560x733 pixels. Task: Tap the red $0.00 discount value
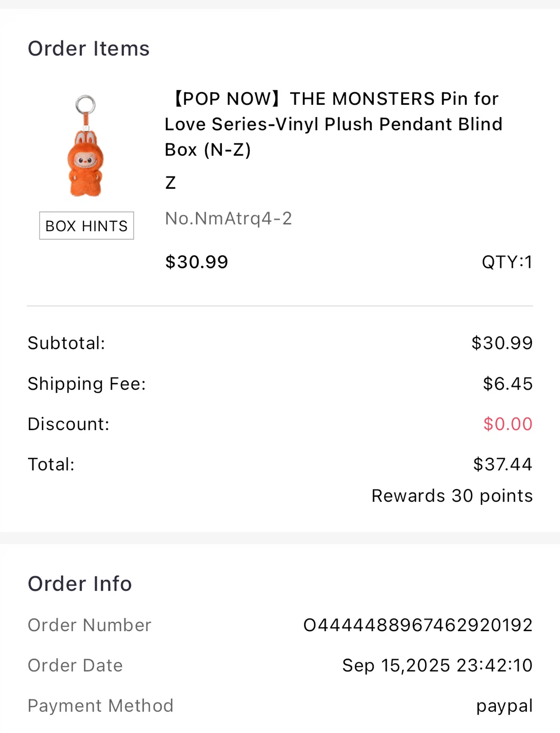point(508,424)
